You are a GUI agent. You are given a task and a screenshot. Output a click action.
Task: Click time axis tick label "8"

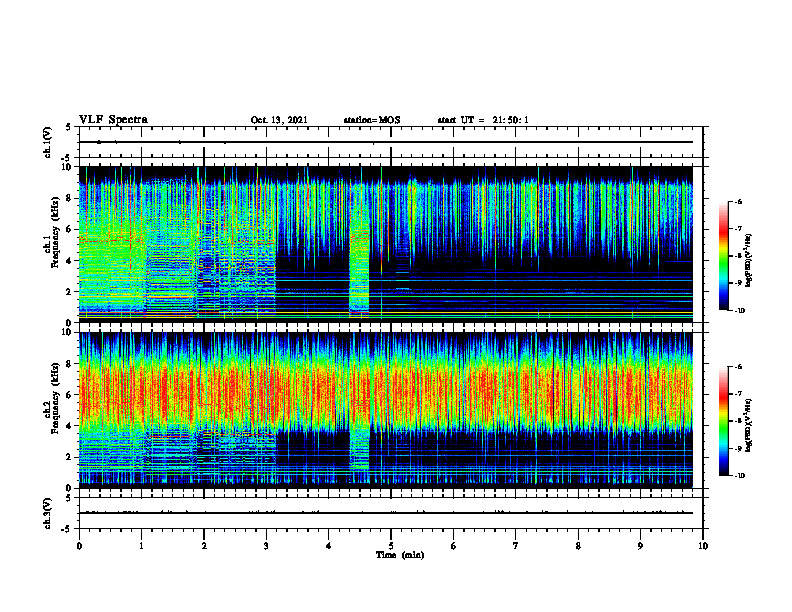point(578,546)
